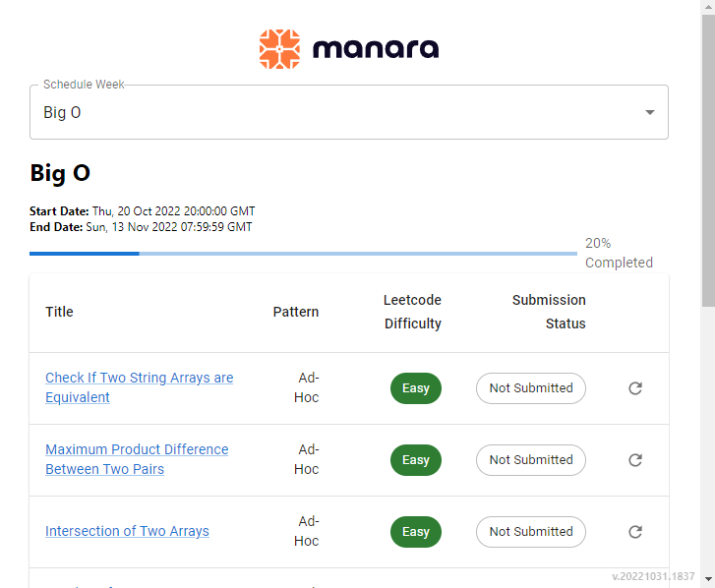Open Check If Two String Arrays are Equivalent

pyautogui.click(x=139, y=387)
